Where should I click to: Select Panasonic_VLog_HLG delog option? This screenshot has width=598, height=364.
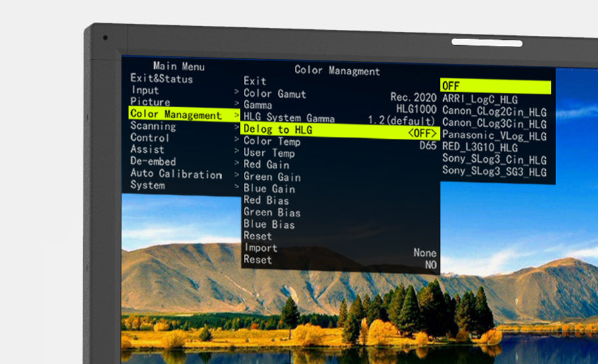(494, 136)
